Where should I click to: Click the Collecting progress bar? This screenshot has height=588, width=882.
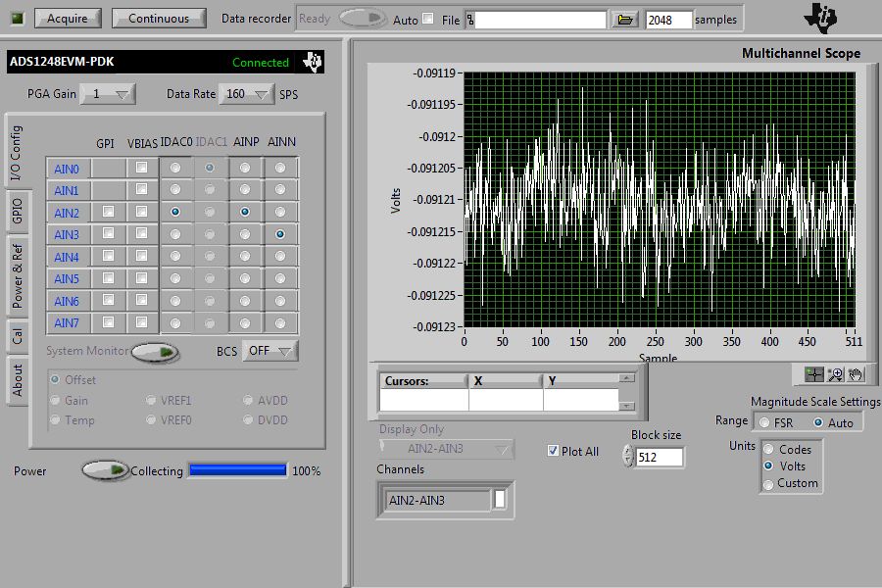[x=237, y=469]
